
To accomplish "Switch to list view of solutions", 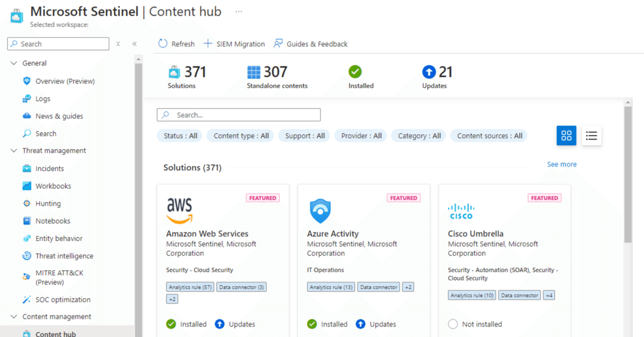I will pyautogui.click(x=591, y=135).
